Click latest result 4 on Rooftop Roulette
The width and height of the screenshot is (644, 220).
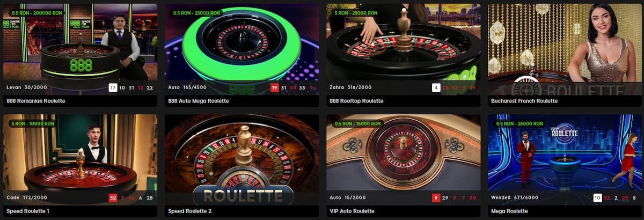pos(436,87)
